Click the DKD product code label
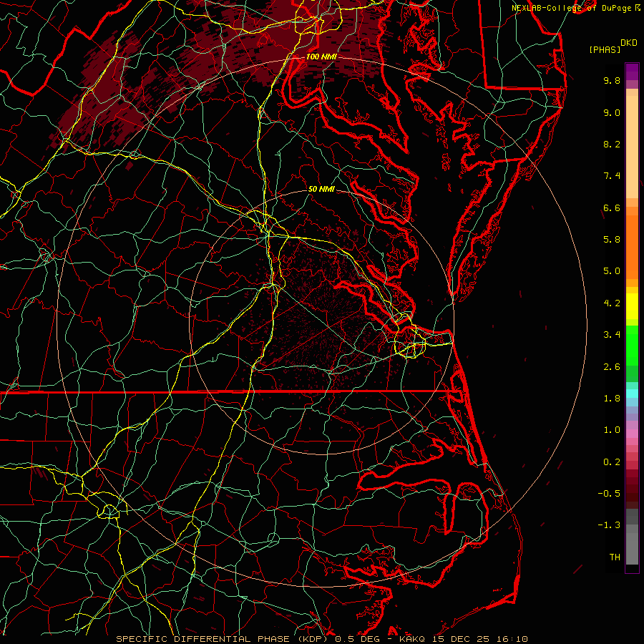The width and height of the screenshot is (644, 644). (628, 43)
